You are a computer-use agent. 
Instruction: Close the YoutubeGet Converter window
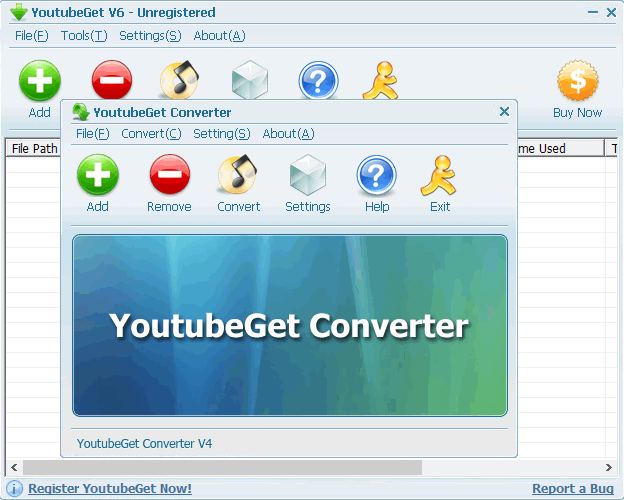click(x=504, y=111)
